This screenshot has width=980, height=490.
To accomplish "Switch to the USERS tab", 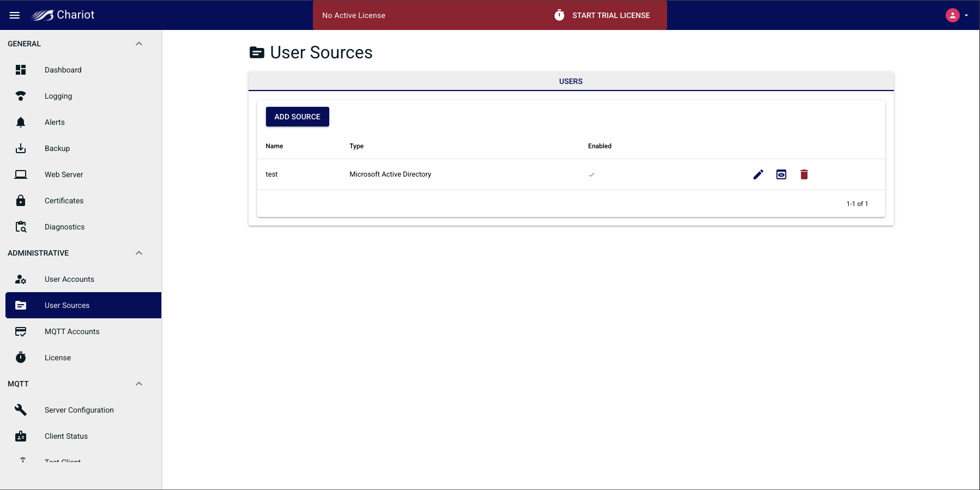I will [x=571, y=81].
